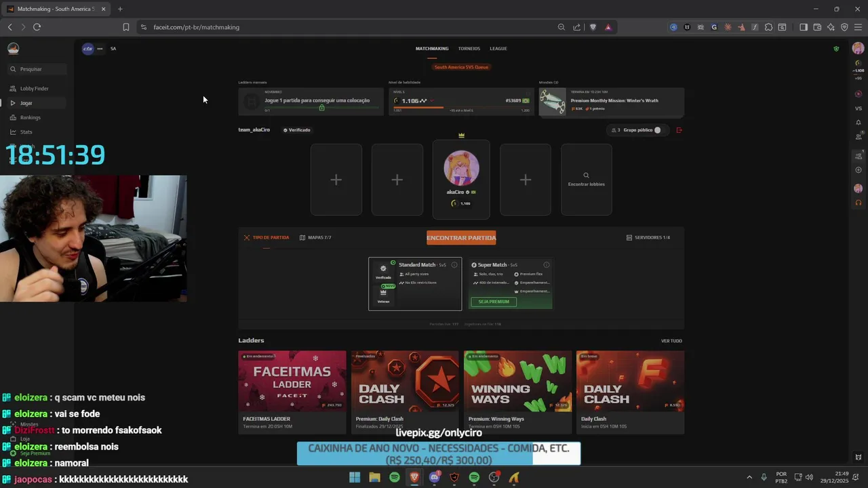
Task: Click Super Match info icon
Action: tap(547, 265)
